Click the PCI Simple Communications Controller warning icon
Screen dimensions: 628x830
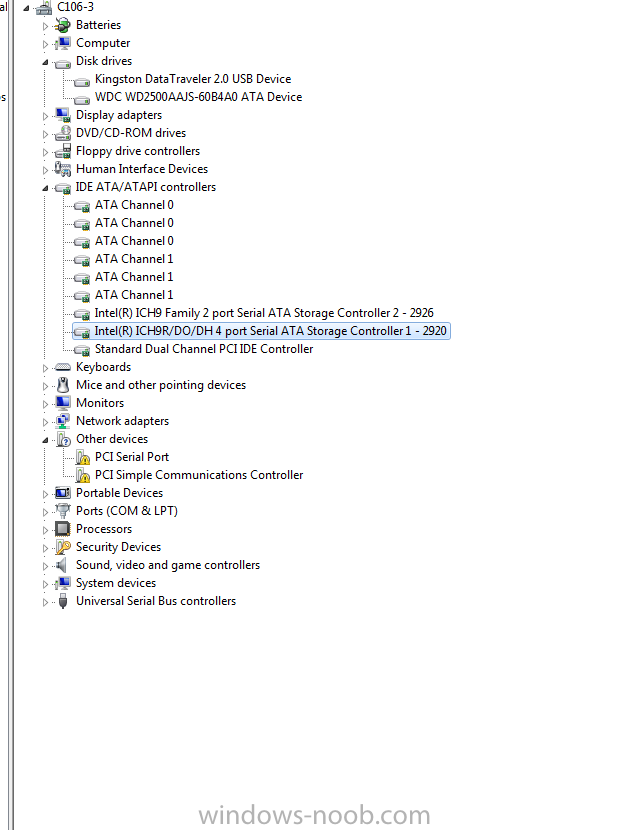pyautogui.click(x=82, y=475)
